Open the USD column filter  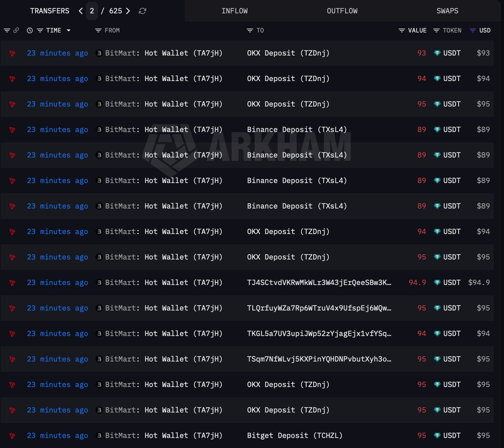tap(473, 30)
